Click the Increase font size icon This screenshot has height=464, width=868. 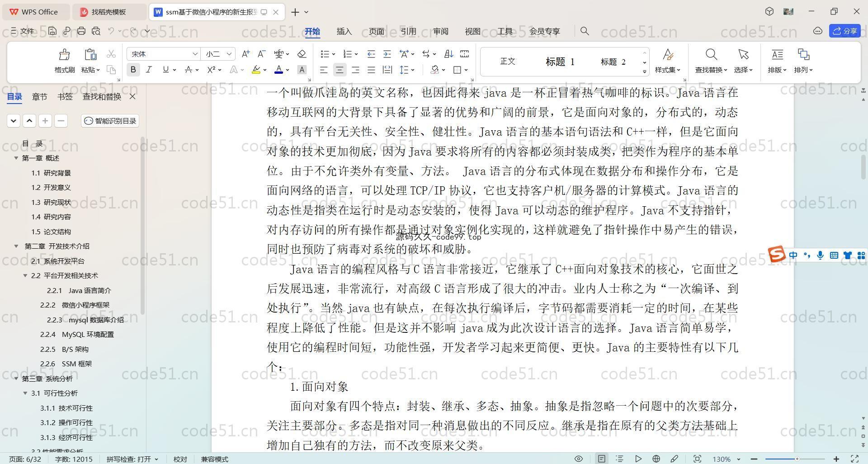click(x=245, y=54)
